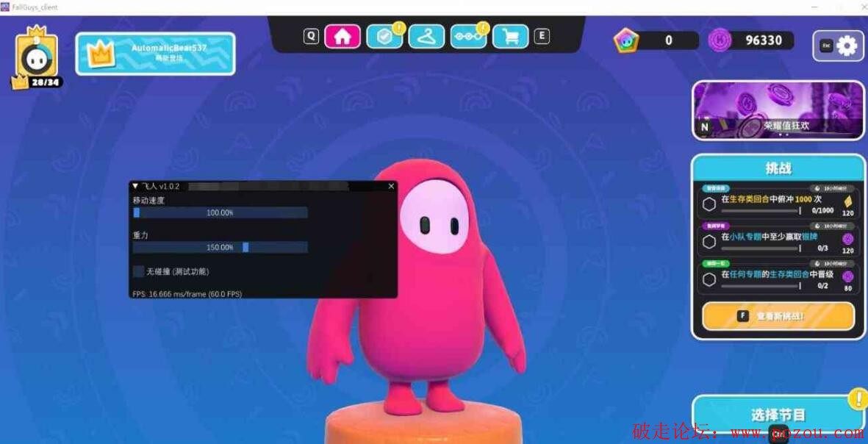This screenshot has height=444, width=868.
Task: Click the 96330 kudos balance
Action: (764, 40)
